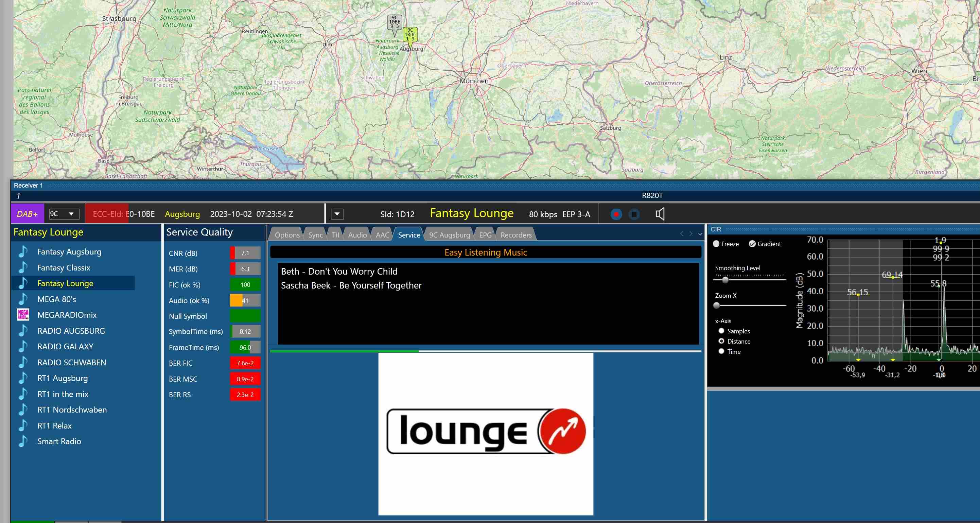
Task: Click the BER FIC value 7.6e-2
Action: point(245,363)
